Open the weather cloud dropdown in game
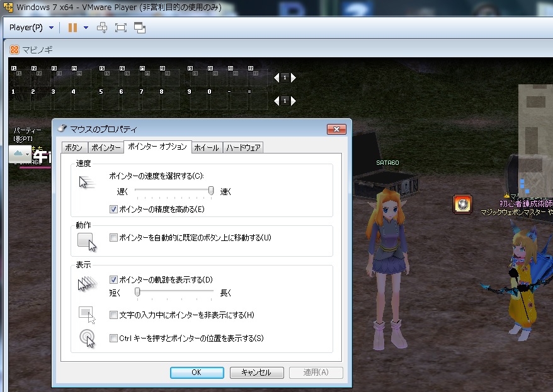Viewport: 553px width, 392px height. [x=20, y=154]
